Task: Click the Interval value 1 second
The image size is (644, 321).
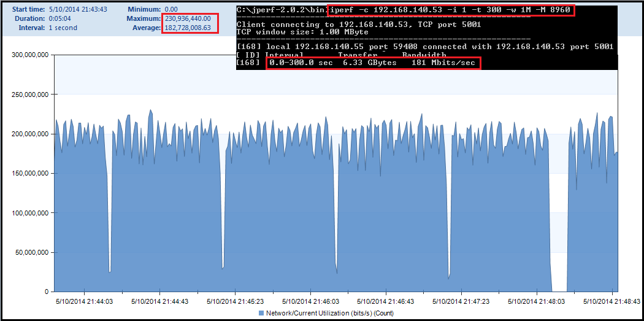Action: pos(63,28)
